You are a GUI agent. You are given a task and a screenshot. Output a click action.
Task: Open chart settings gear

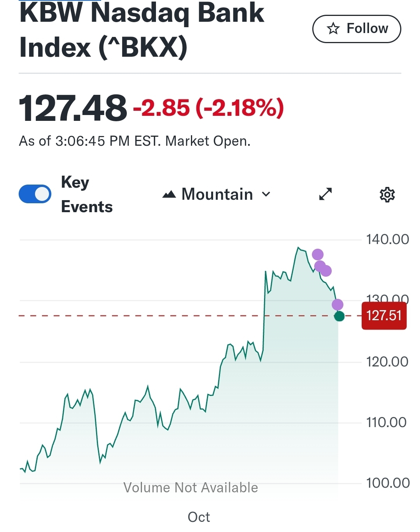(387, 194)
